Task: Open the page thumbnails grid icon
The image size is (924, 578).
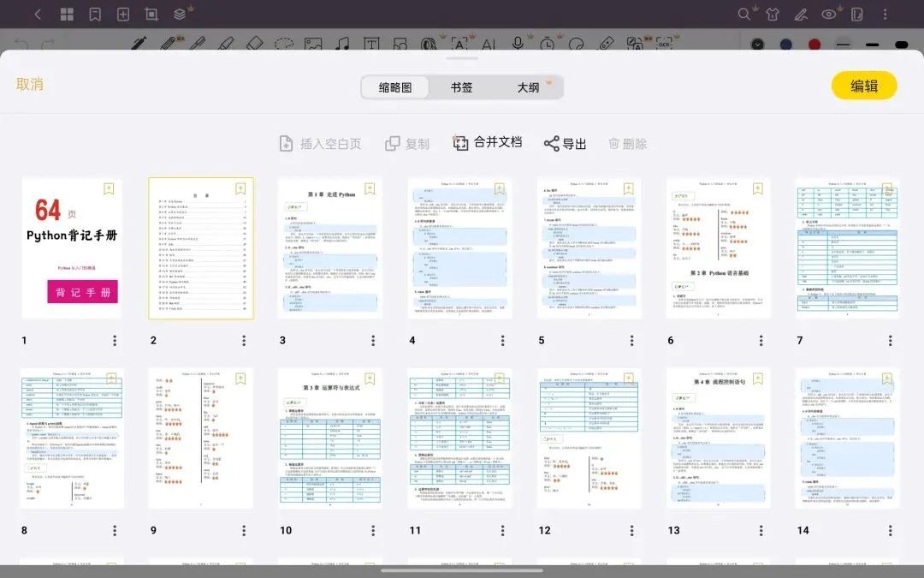Action: [x=67, y=15]
